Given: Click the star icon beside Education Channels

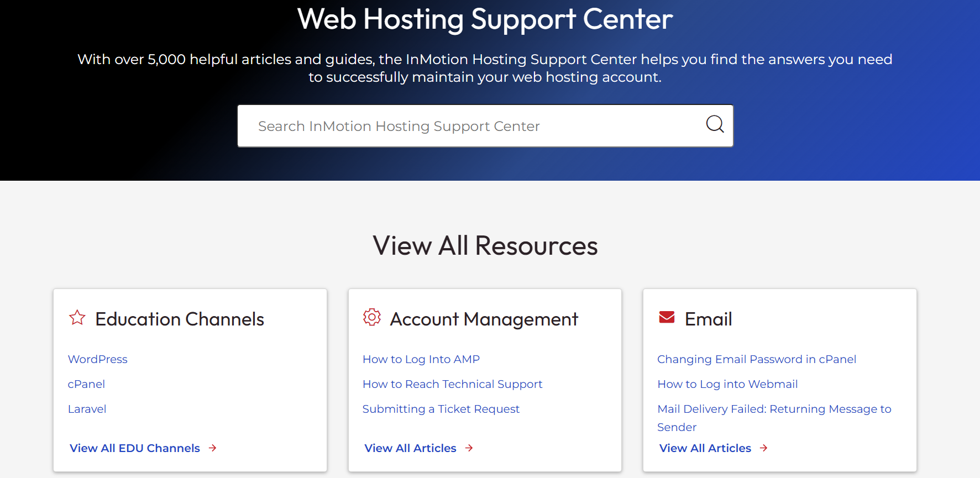Looking at the screenshot, I should pyautogui.click(x=77, y=317).
